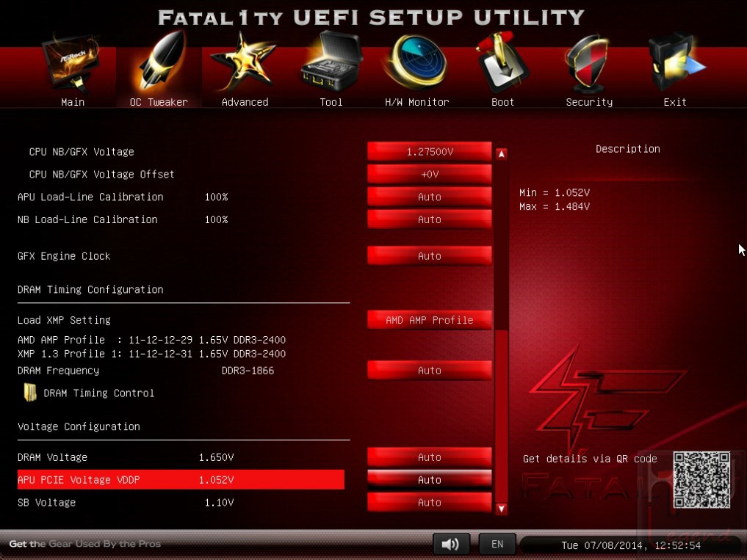Click scrollbar up arrow
The image size is (747, 560).
[501, 154]
